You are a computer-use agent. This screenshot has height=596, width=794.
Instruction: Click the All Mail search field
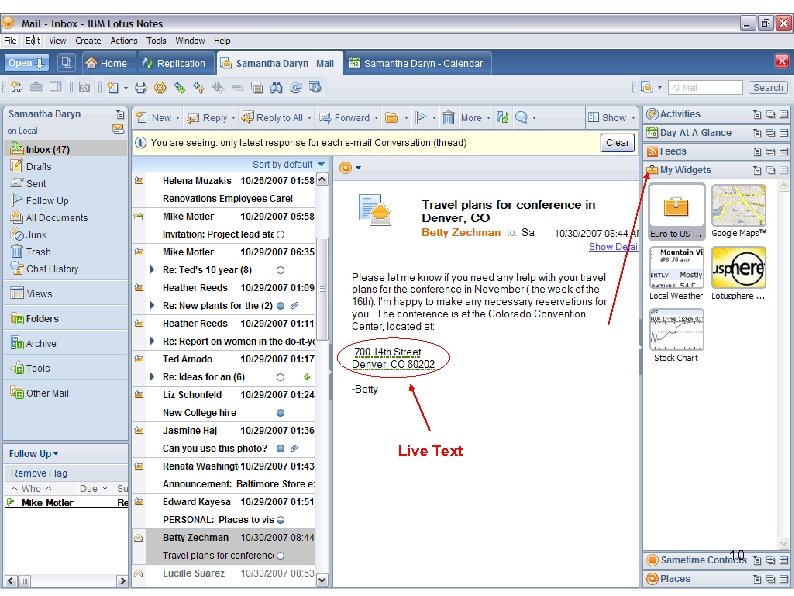coord(705,88)
